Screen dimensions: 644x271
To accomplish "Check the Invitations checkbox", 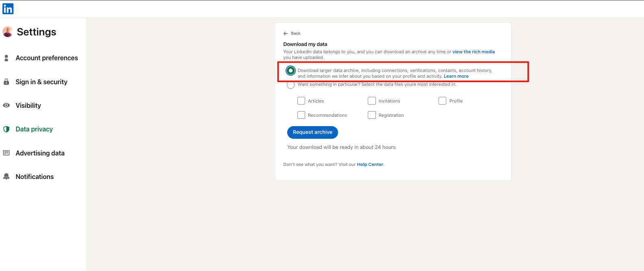I will click(x=372, y=101).
